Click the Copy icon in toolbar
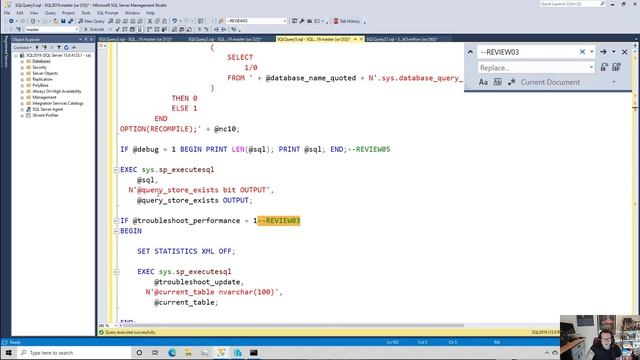Viewport: 640px width, 360px height. [x=157, y=21]
